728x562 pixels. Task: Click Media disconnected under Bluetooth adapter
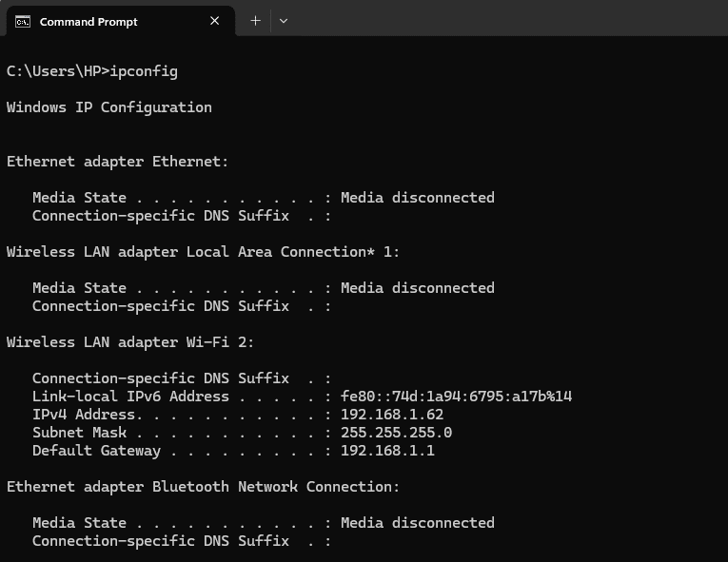(418, 523)
